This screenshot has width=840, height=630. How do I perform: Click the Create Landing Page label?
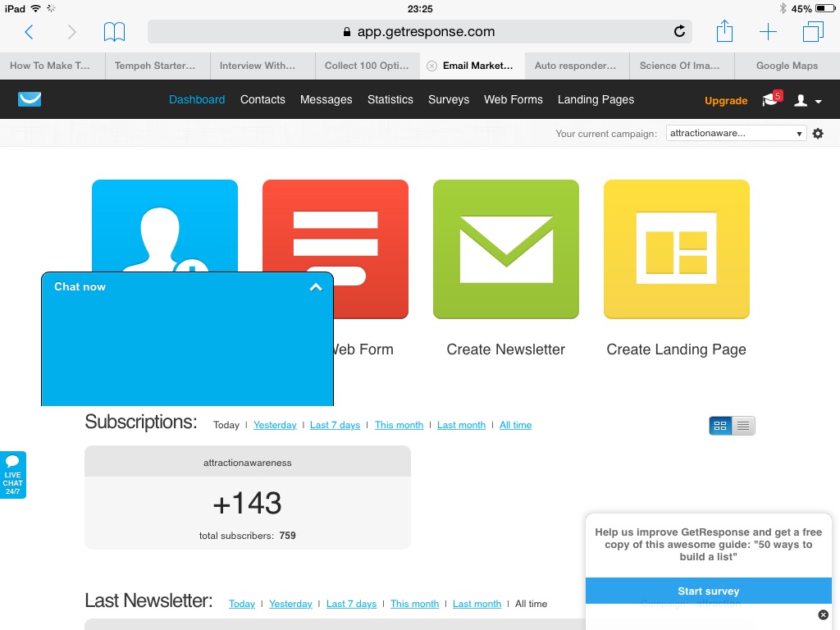(x=676, y=349)
